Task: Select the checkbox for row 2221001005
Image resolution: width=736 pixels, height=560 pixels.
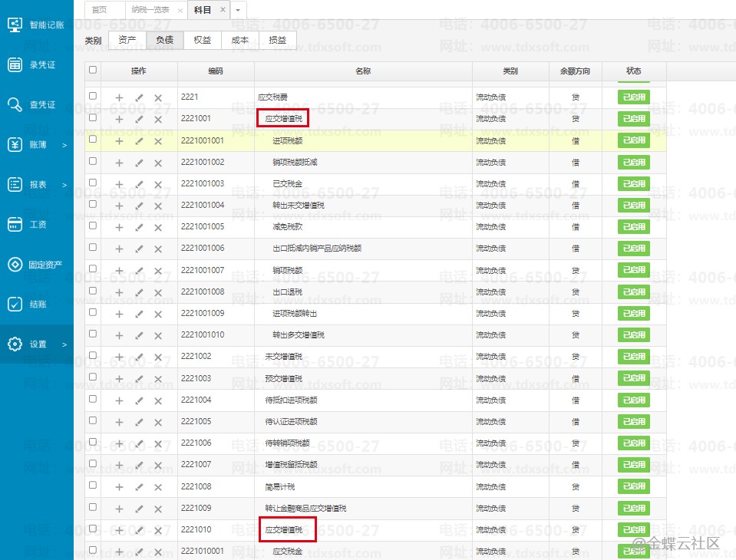Action: 93,226
